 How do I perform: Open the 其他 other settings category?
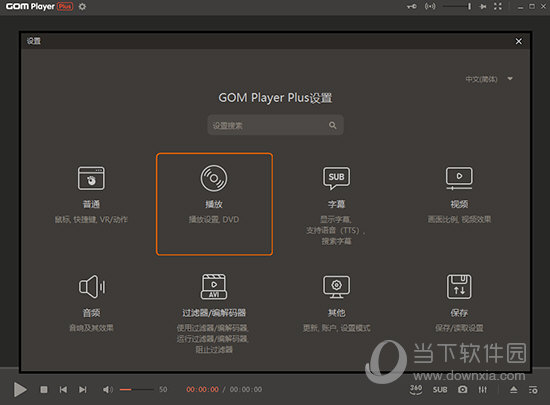click(x=336, y=303)
